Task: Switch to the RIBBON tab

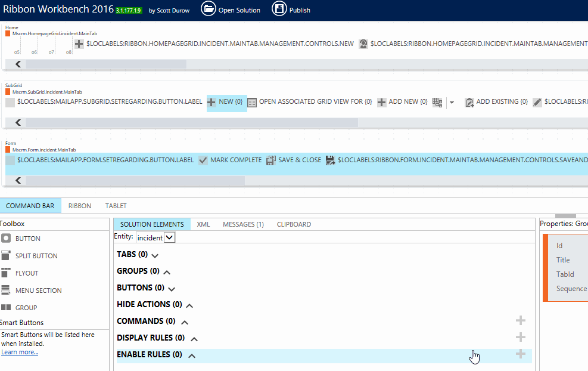Action: (x=79, y=206)
